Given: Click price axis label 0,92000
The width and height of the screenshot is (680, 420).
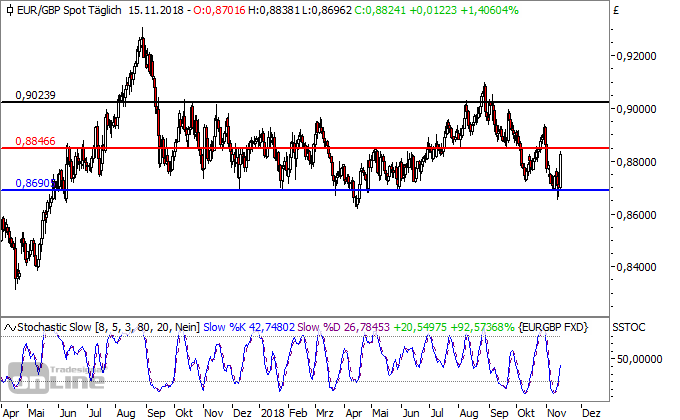Looking at the screenshot, I should point(636,56).
